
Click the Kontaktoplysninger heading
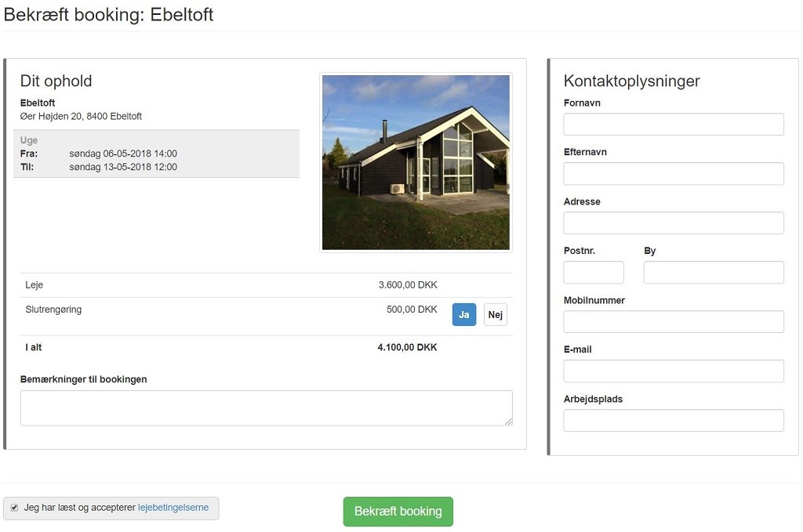(631, 81)
